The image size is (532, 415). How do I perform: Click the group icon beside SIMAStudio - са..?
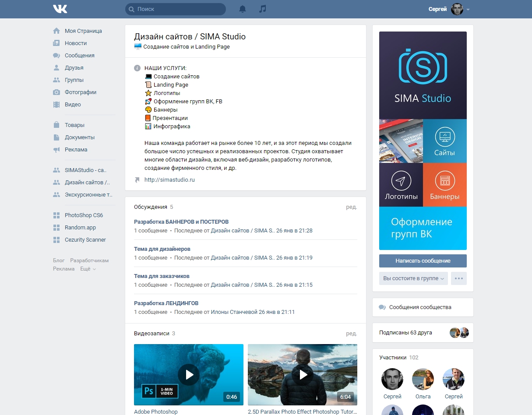click(56, 170)
